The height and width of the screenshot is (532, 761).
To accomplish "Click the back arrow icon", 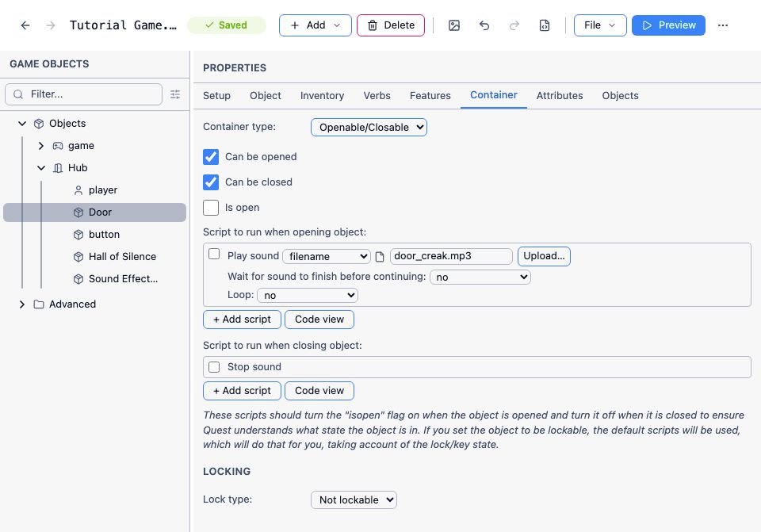I will (25, 25).
